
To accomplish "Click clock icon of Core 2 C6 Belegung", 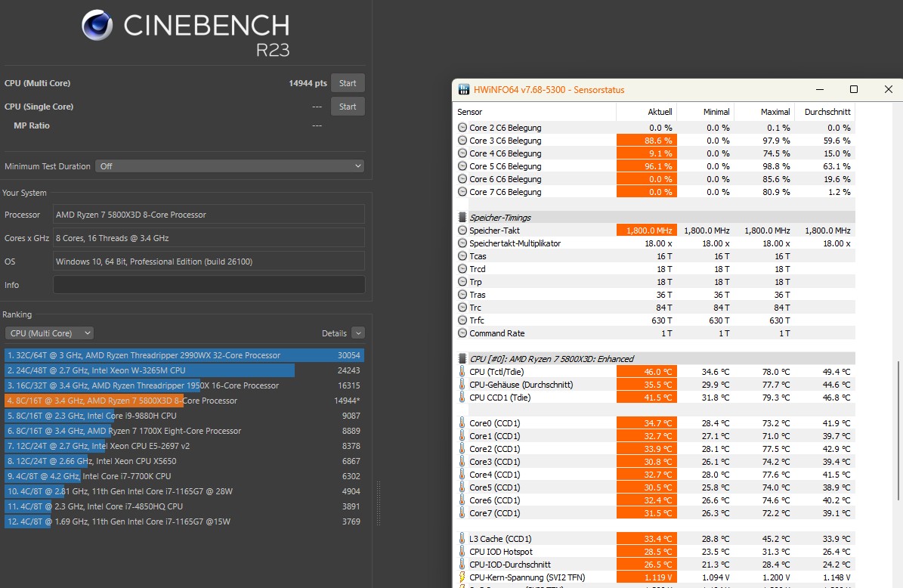I will pos(462,127).
